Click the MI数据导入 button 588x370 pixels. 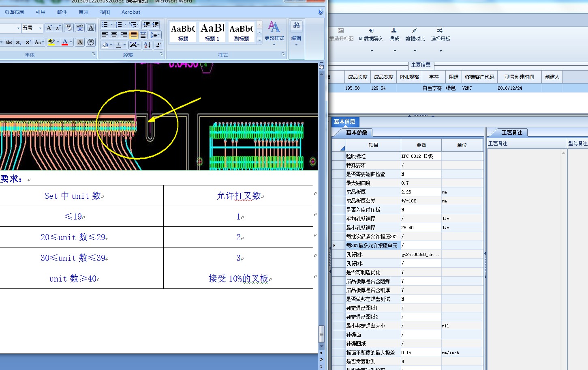click(371, 35)
